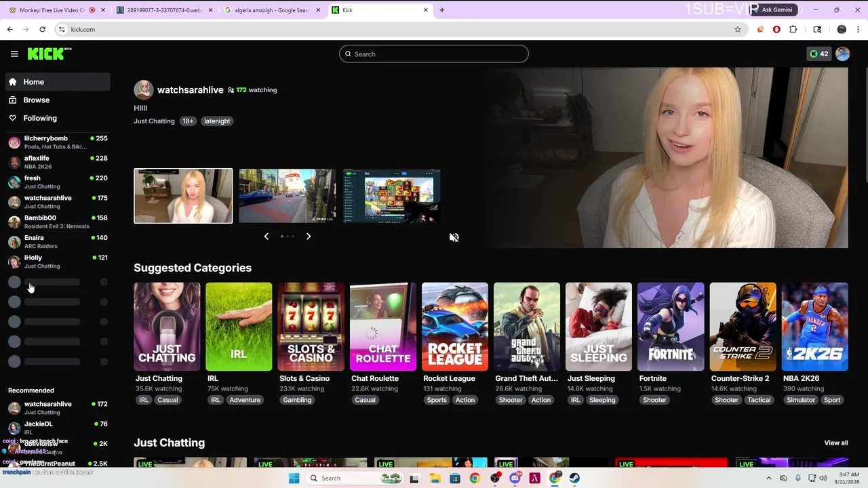Open Steam from the taskbar
The image size is (868, 488).
(x=574, y=478)
